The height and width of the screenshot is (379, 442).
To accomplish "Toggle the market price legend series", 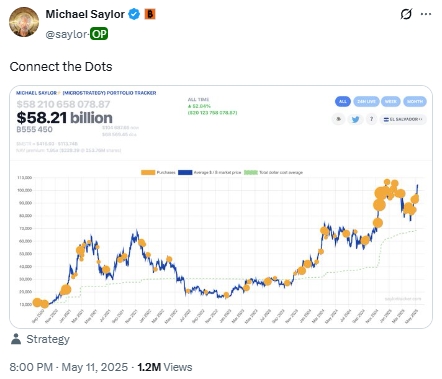I will (x=209, y=172).
